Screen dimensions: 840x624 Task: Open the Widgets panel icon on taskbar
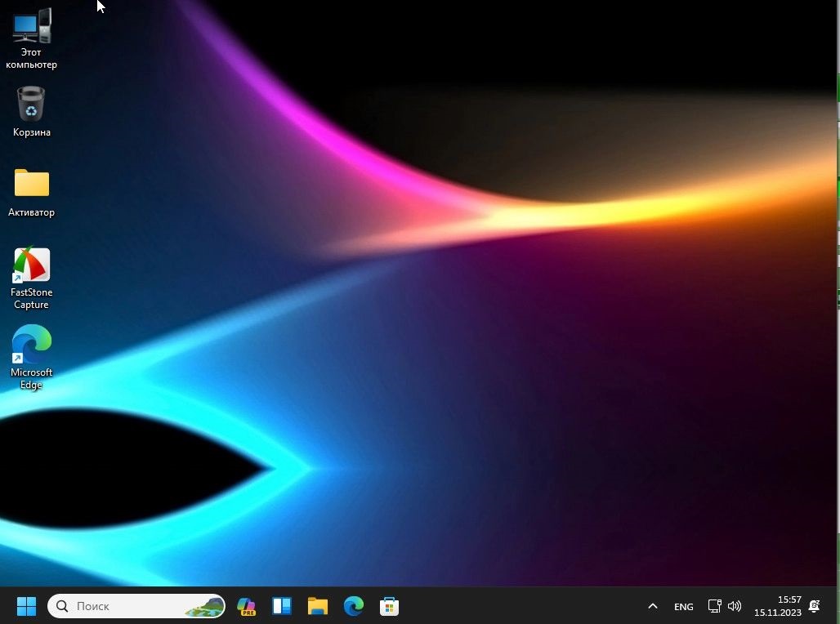pyautogui.click(x=282, y=606)
